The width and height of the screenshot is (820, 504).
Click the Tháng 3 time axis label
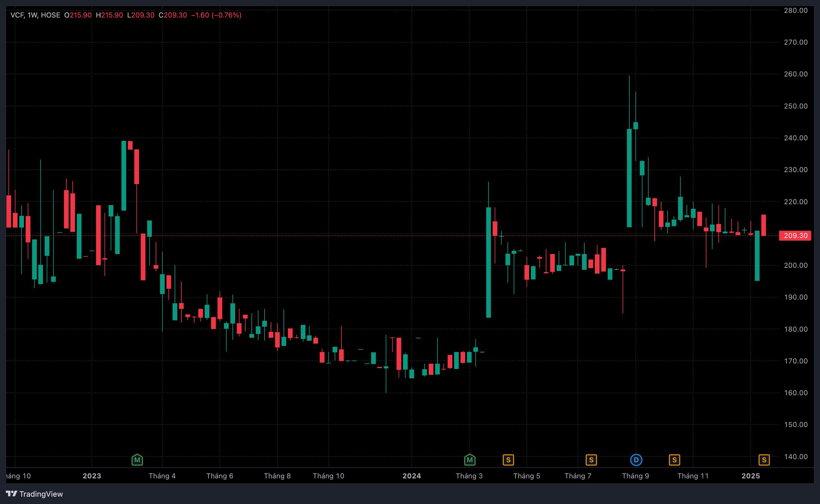(x=469, y=476)
